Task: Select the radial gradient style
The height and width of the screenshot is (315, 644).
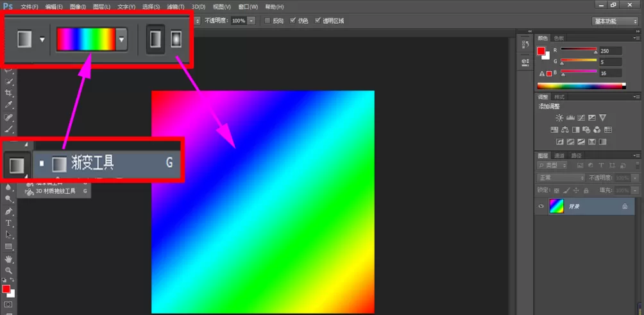Action: pos(176,39)
